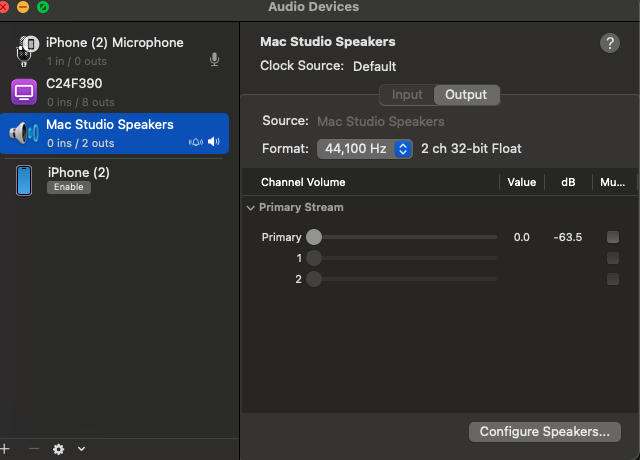This screenshot has height=460, width=640.
Task: Click the default sound output speaker indicator
Action: tap(214, 142)
